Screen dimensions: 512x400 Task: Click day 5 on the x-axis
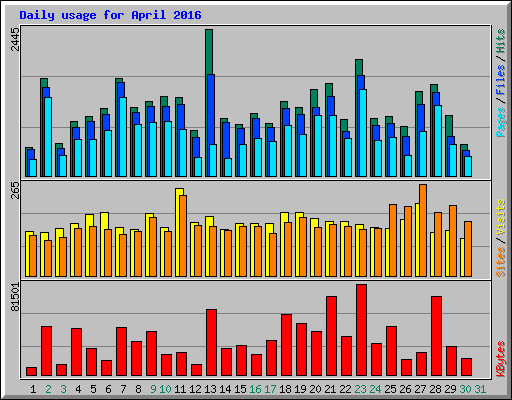pos(93,389)
